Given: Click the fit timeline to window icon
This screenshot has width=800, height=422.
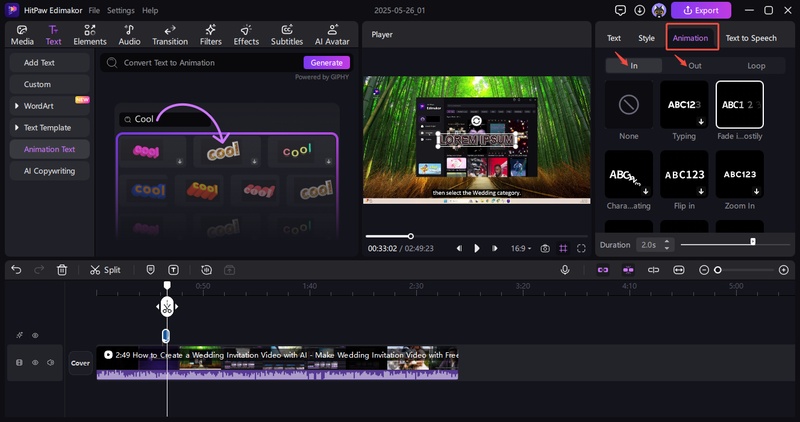Looking at the screenshot, I should tap(679, 270).
